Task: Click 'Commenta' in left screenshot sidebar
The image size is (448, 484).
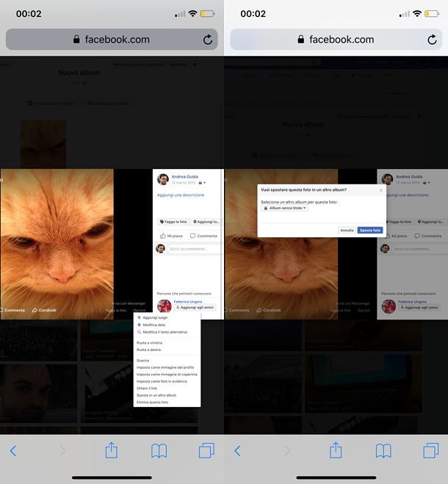Action: pyautogui.click(x=203, y=236)
